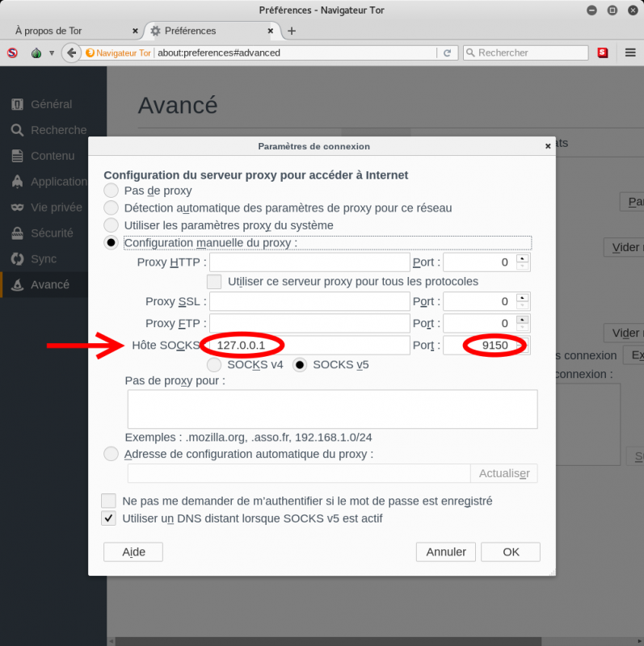Click the Proxy FTP address field
Screen dimensions: 644x646
tap(309, 324)
